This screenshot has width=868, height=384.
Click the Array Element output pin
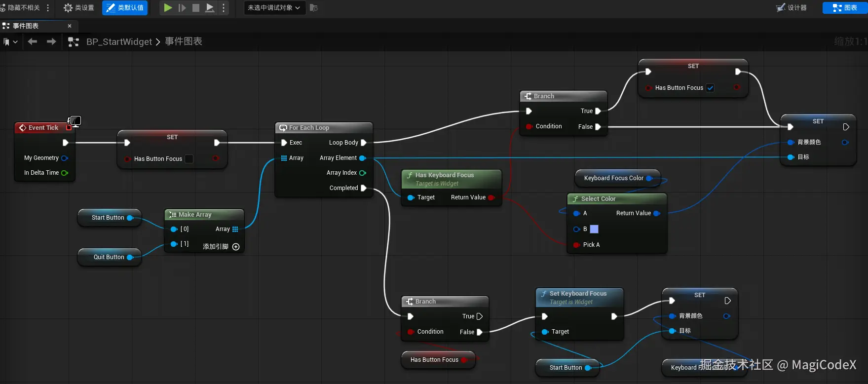pos(363,158)
